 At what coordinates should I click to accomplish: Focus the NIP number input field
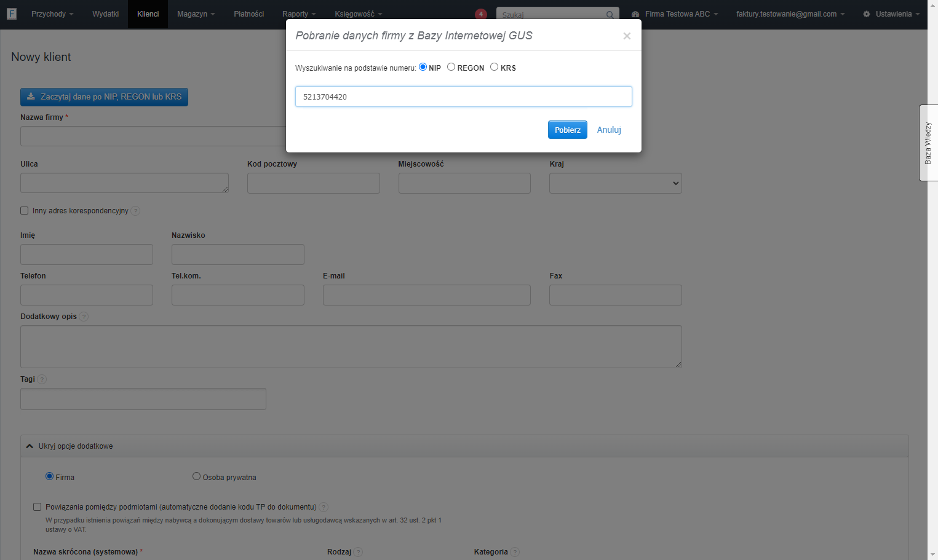pos(464,97)
